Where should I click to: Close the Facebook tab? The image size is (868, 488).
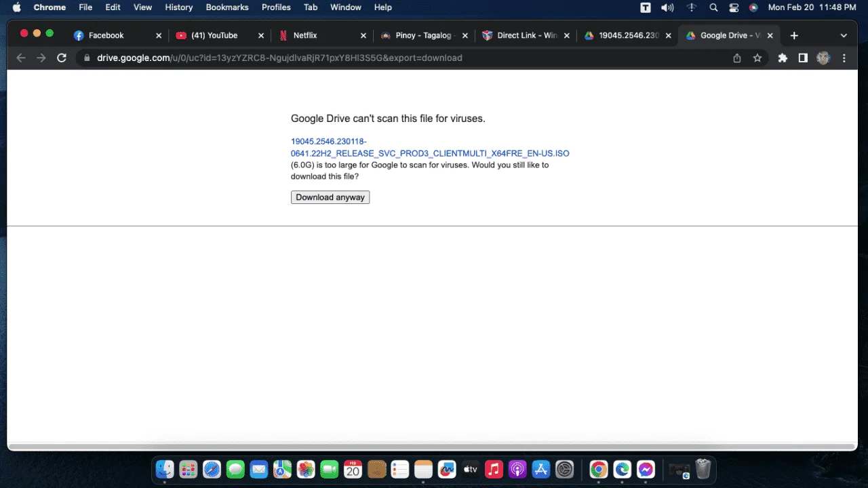point(159,36)
